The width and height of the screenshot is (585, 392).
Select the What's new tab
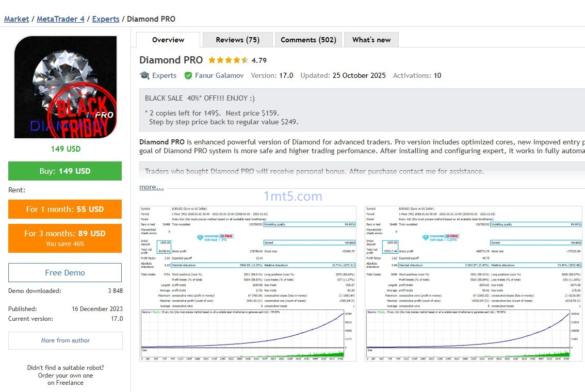tap(371, 40)
